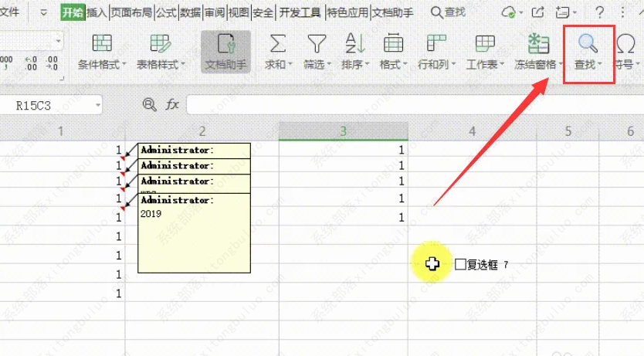Click the Worksheet (工作表) icon
The image size is (644, 356).
pos(485,43)
